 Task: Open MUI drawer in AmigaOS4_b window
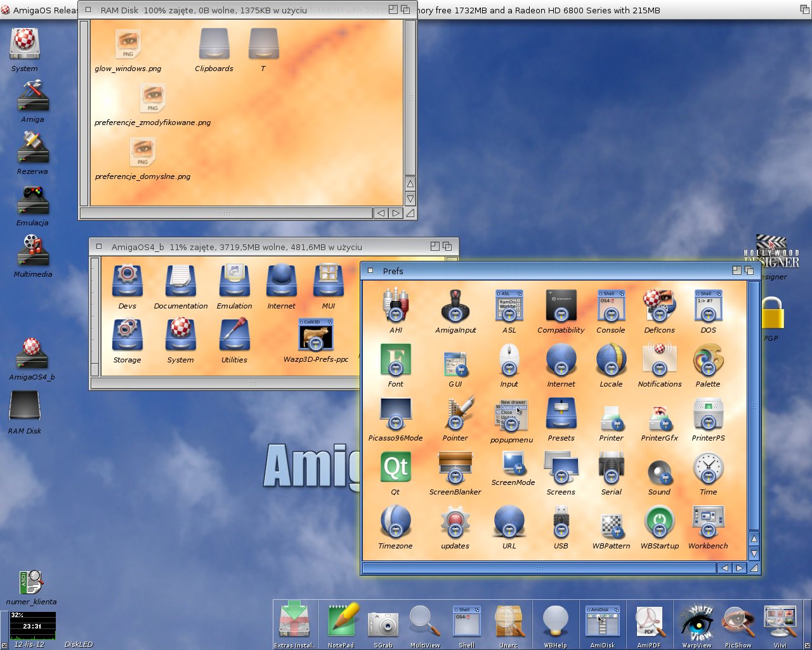328,281
